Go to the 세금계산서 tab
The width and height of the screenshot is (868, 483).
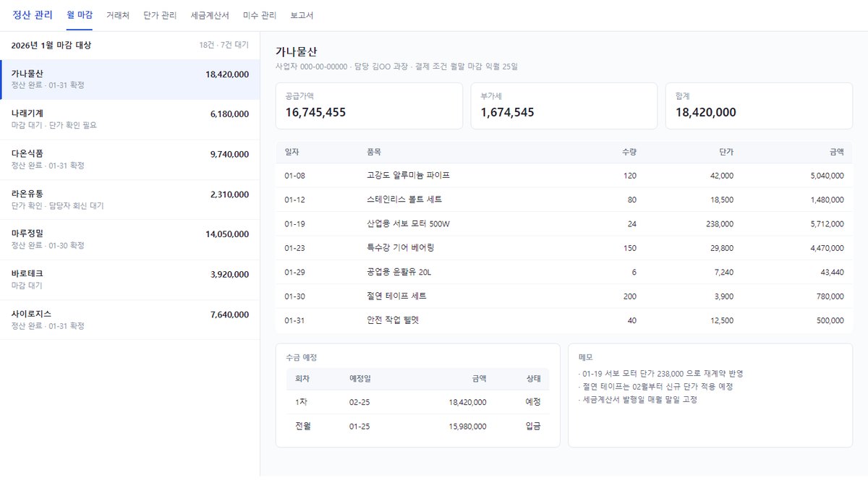click(x=210, y=15)
